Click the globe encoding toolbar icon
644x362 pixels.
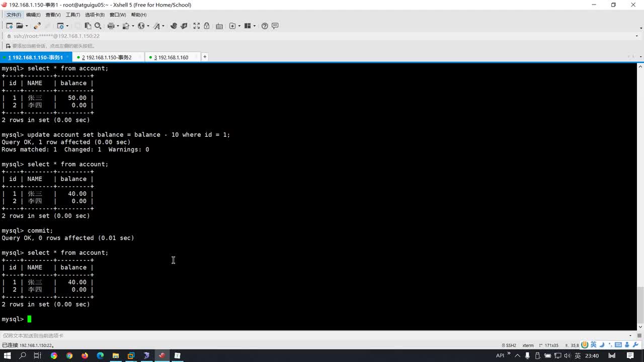(x=141, y=26)
